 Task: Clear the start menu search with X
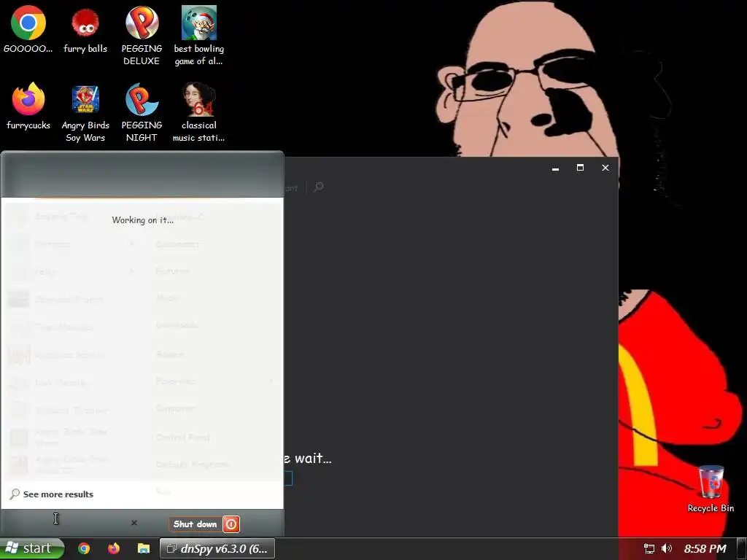134,523
